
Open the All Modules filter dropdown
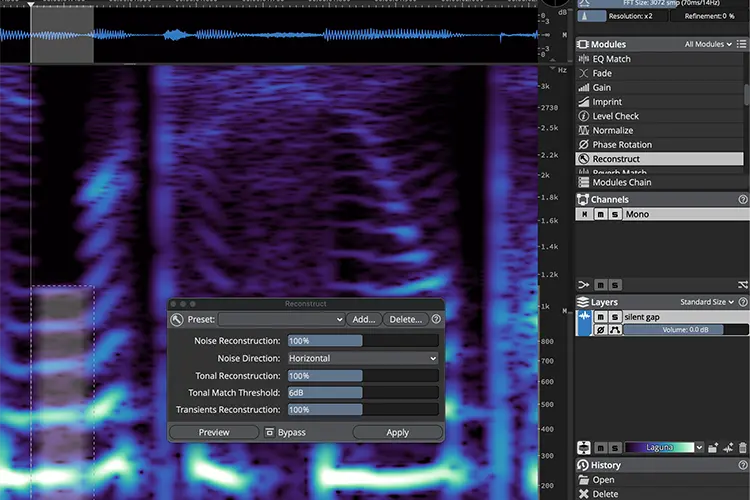(x=708, y=44)
